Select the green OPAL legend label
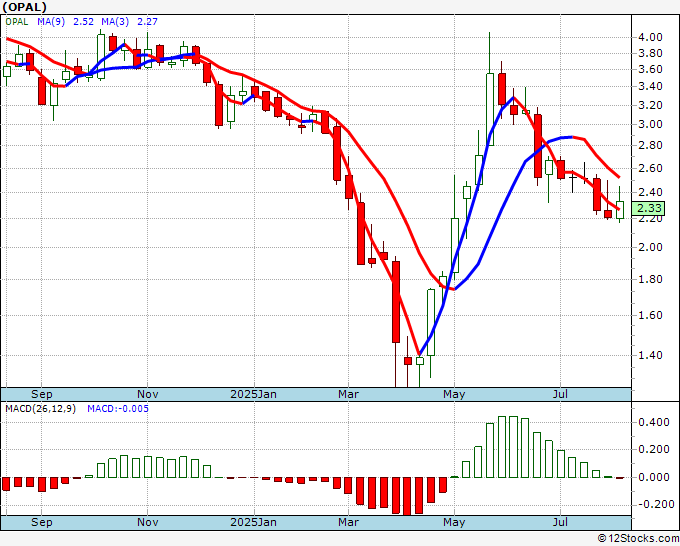The image size is (680, 546). (x=17, y=22)
